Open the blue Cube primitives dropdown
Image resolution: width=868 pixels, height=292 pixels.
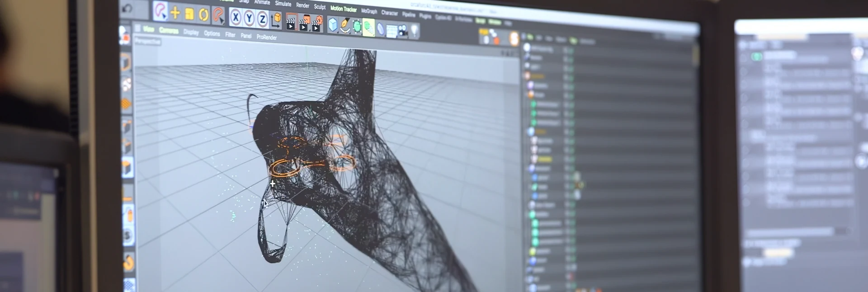click(x=333, y=24)
